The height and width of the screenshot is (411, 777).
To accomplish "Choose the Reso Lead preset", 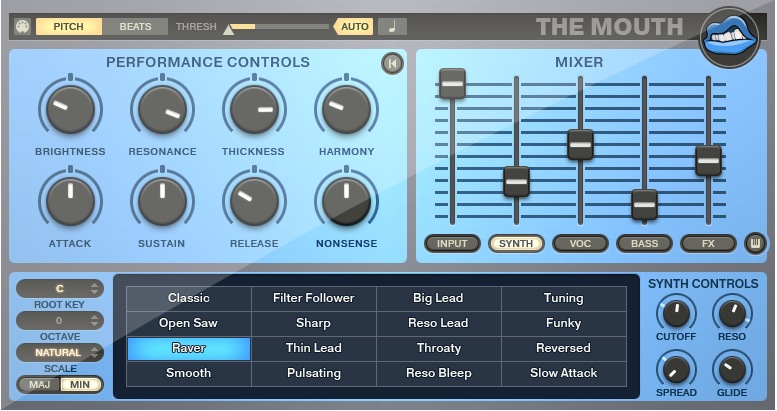I will [439, 323].
